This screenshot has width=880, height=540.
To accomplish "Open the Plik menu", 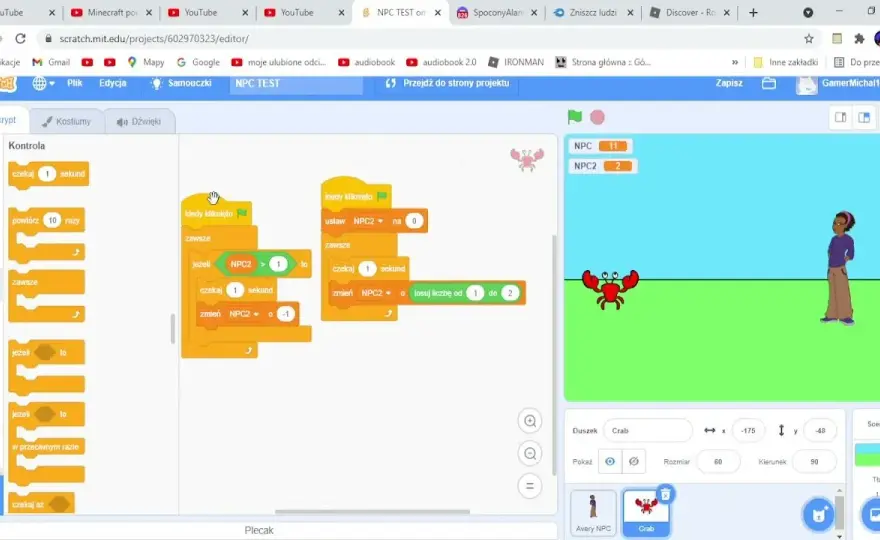I will pos(75,83).
